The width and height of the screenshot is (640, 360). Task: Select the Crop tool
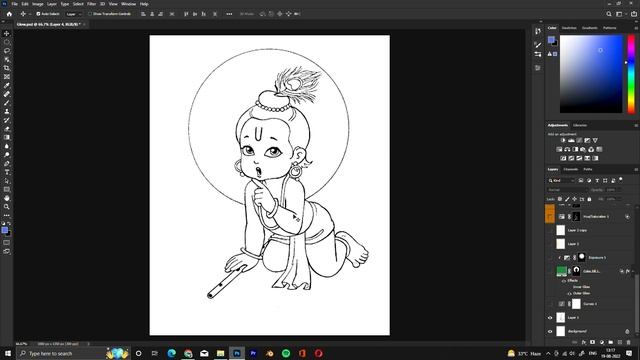coord(7,68)
